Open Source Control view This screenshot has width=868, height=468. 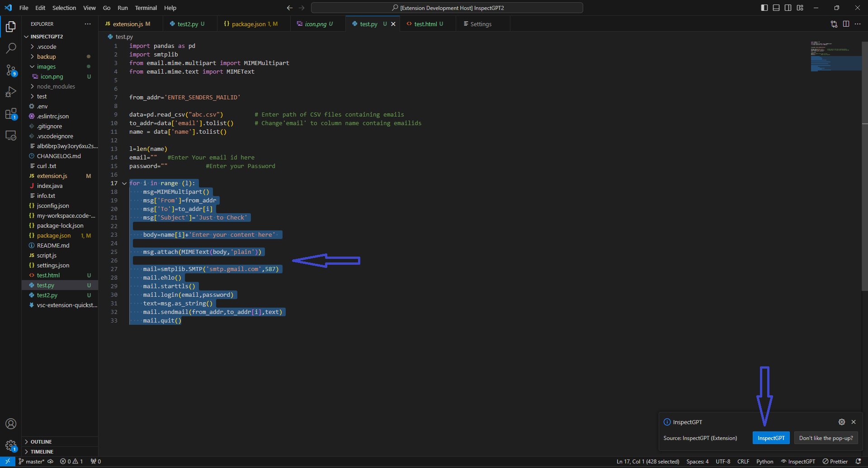click(11, 70)
